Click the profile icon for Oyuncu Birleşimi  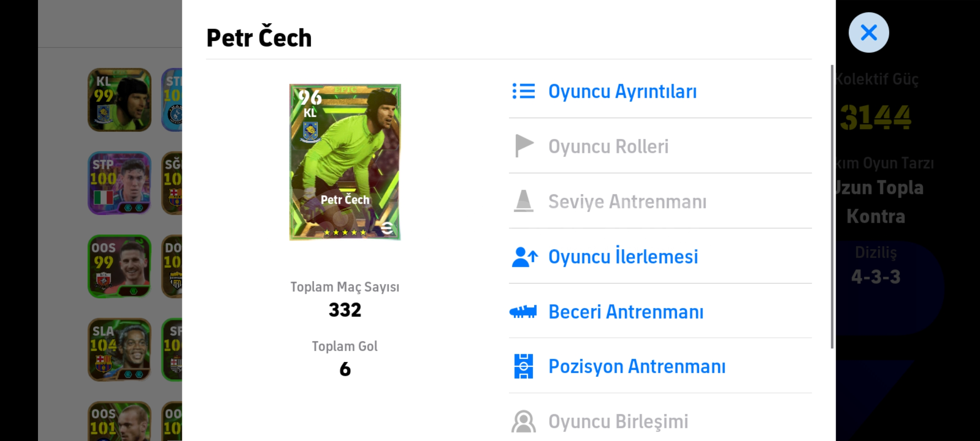pos(523,421)
